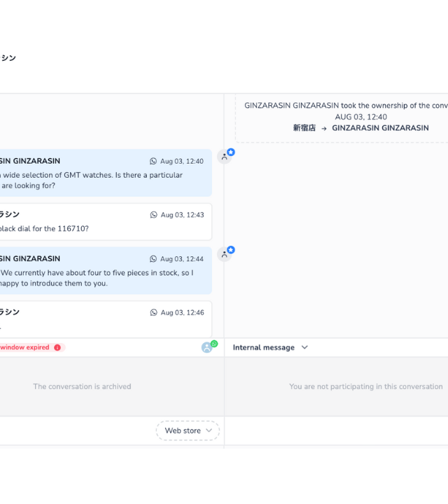Click agent avatar next to 12:40 message
Screen dimensions: 448x504
coord(225,157)
